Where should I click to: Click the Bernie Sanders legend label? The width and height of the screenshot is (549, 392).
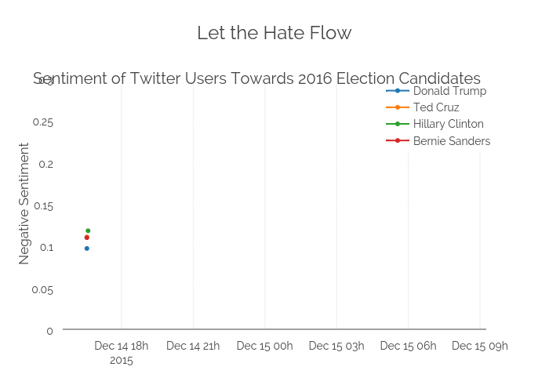point(451,141)
